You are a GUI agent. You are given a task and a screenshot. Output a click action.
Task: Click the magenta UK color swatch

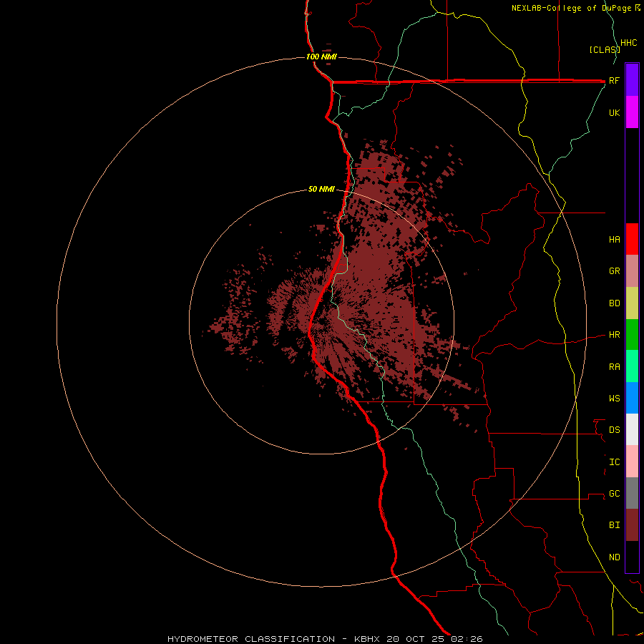click(x=632, y=112)
